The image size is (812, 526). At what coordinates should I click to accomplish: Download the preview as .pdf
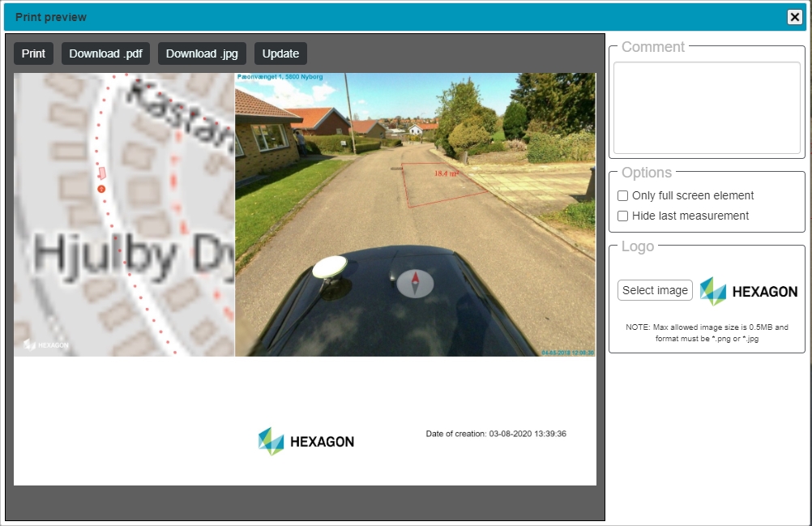tap(105, 53)
